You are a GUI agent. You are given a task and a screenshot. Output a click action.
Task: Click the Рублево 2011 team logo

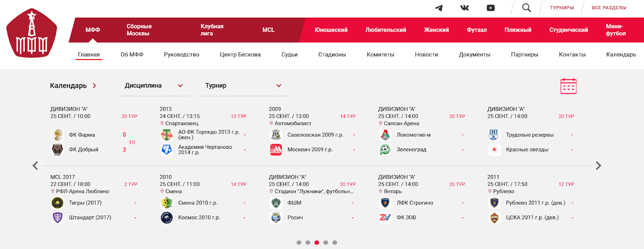coord(494,203)
